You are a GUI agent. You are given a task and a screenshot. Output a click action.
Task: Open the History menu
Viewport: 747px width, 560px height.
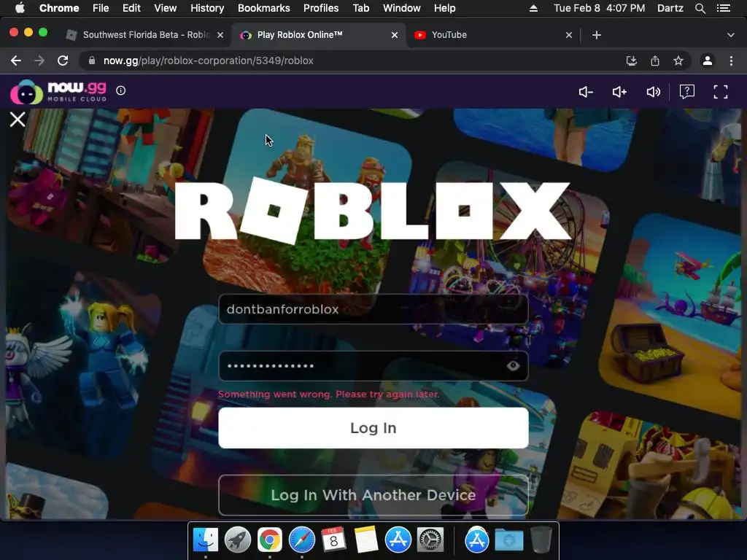pyautogui.click(x=207, y=8)
